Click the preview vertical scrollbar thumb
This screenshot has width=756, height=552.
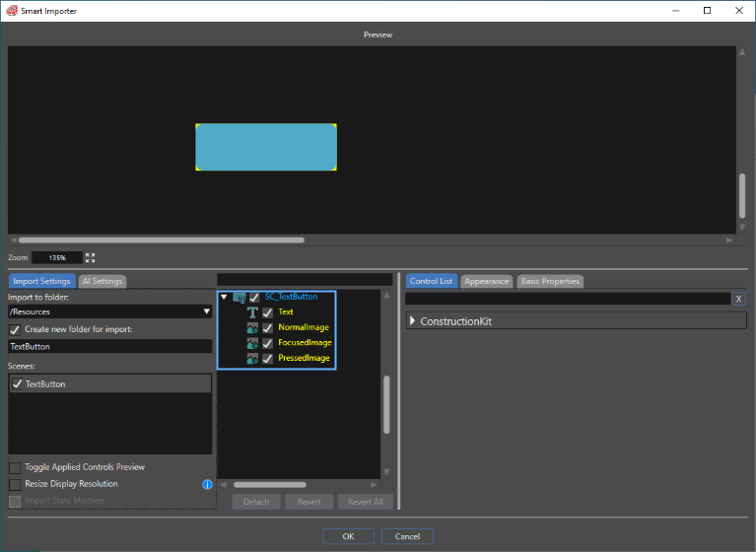[742, 196]
